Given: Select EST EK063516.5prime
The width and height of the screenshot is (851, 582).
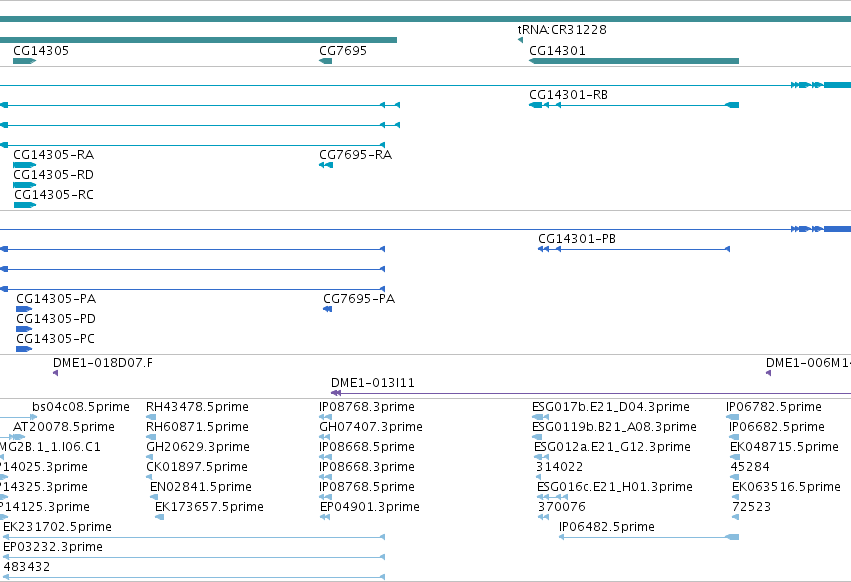Looking at the screenshot, I should 786,487.
